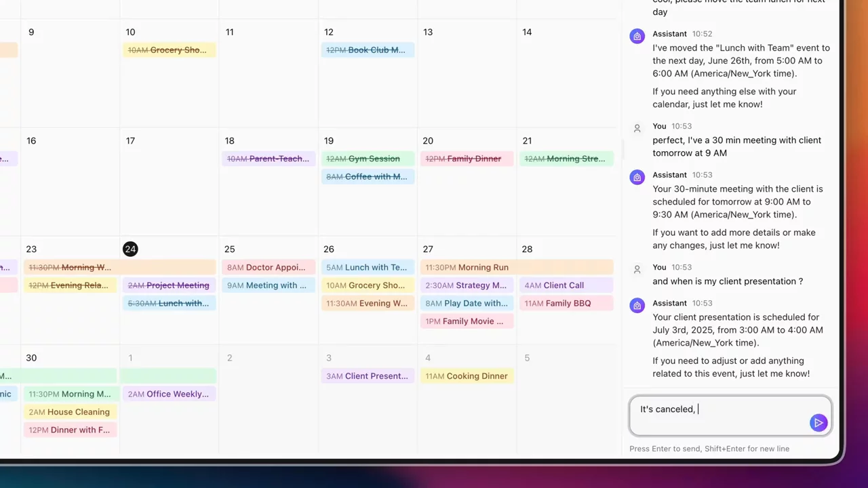This screenshot has height=488, width=868.
Task: Select date 30 in the calendar
Action: 31,358
